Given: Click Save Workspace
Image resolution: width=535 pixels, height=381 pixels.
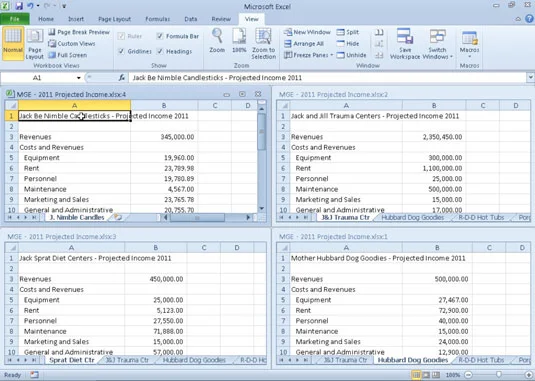Looking at the screenshot, I should point(405,44).
